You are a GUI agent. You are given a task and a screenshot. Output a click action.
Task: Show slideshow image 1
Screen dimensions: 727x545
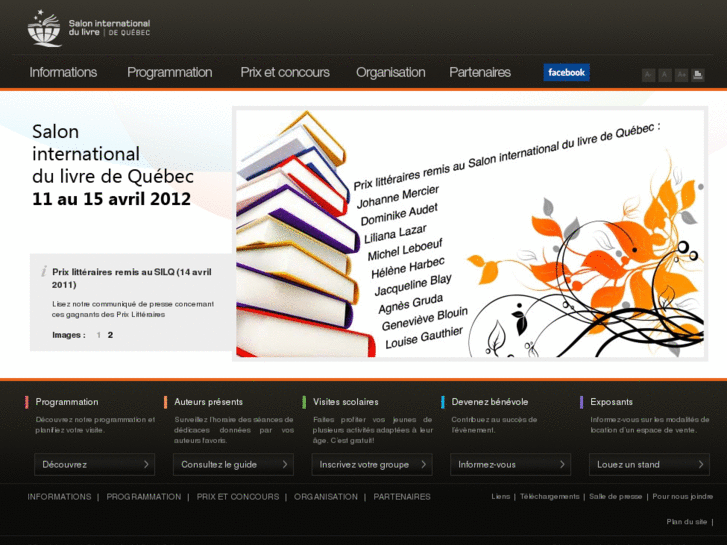tap(99, 335)
